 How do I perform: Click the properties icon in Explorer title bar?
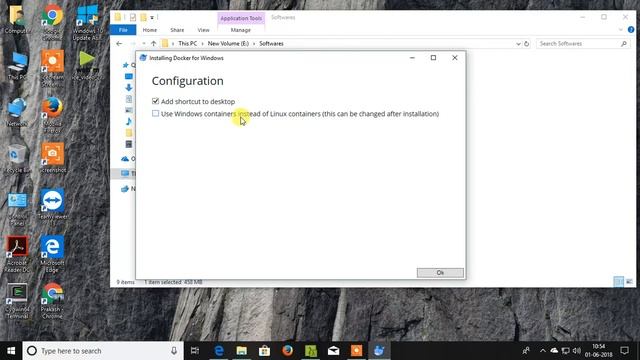[x=133, y=18]
